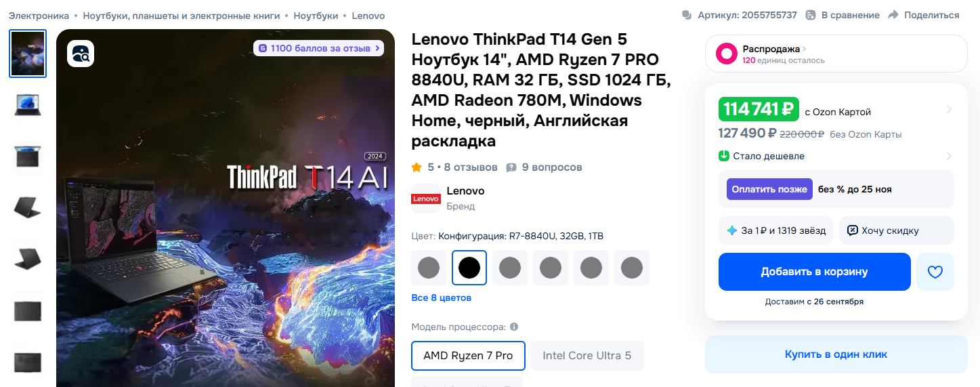Image resolution: width=980 pixels, height=387 pixels.
Task: Select second laptop thumbnail in gallery
Action: (x=28, y=105)
